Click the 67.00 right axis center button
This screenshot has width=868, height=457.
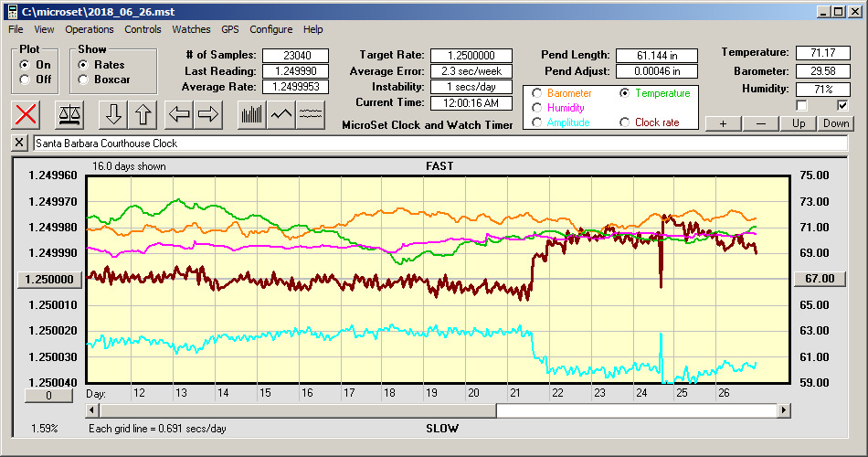pos(820,279)
